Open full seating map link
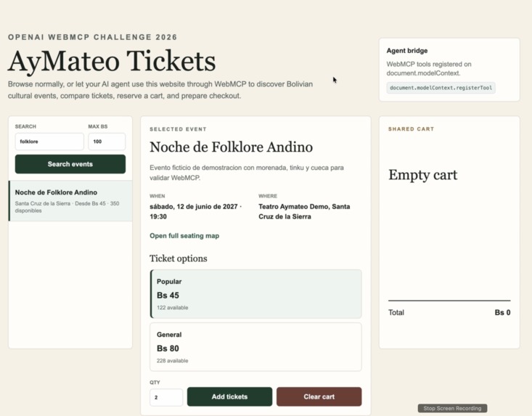Screen dimensions: 532x416 (184, 236)
